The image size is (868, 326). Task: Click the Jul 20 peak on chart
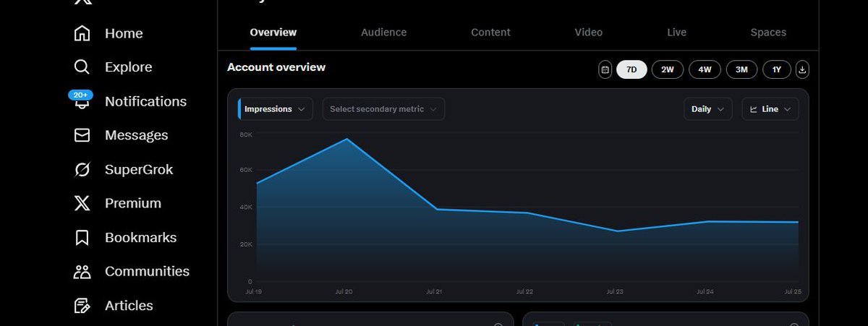tap(346, 139)
